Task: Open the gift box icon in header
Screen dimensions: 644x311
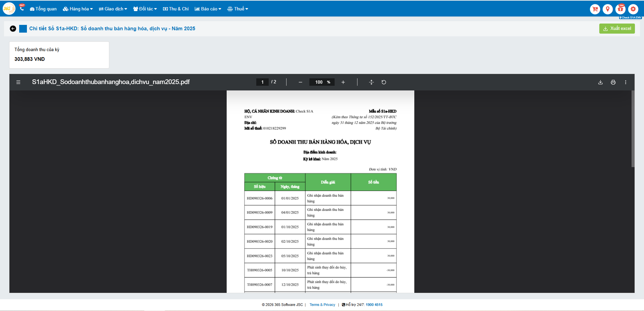Action: click(620, 9)
